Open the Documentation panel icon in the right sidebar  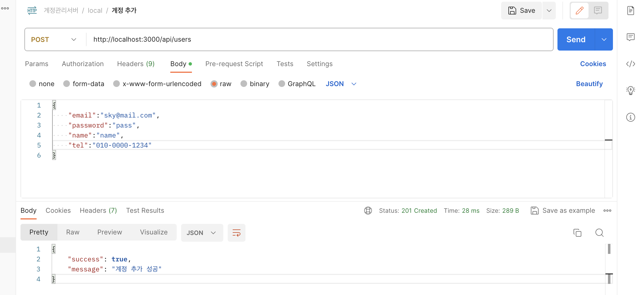(x=631, y=11)
